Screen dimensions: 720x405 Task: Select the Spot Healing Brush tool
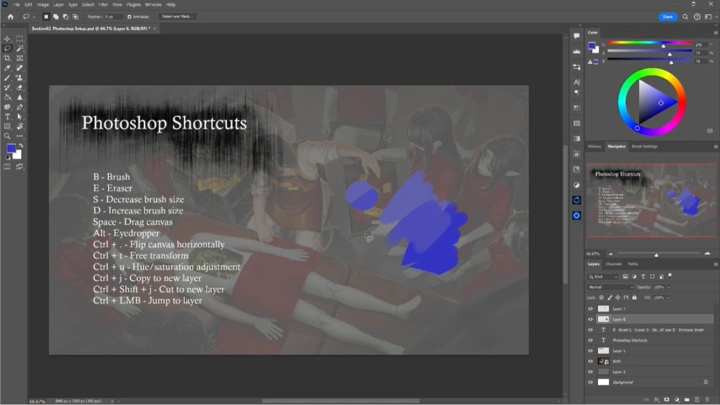pos(20,68)
